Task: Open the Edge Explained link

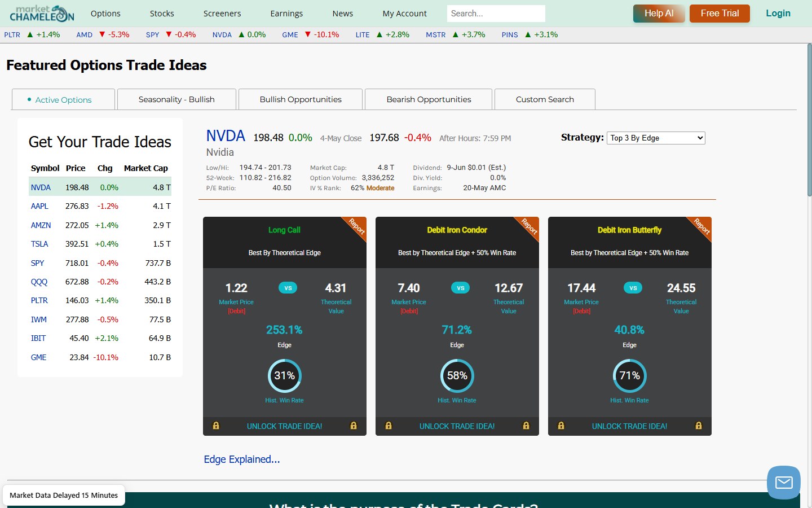Action: [x=242, y=459]
